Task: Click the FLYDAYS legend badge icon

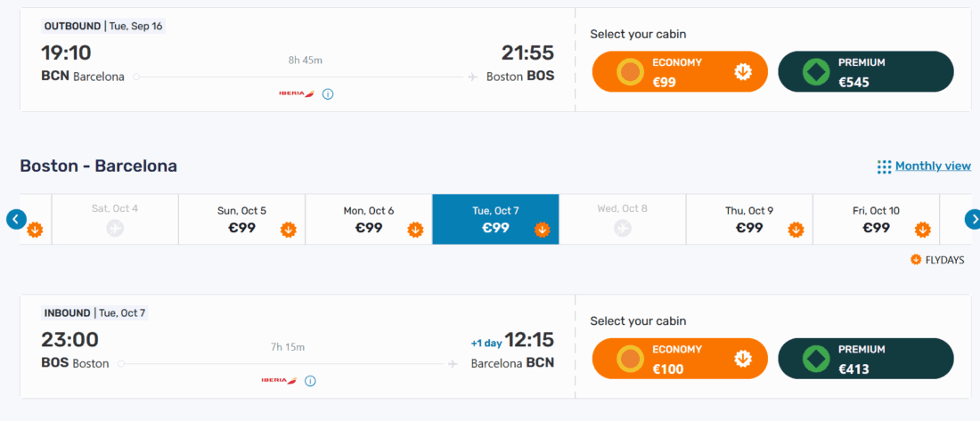Action: 916,260
